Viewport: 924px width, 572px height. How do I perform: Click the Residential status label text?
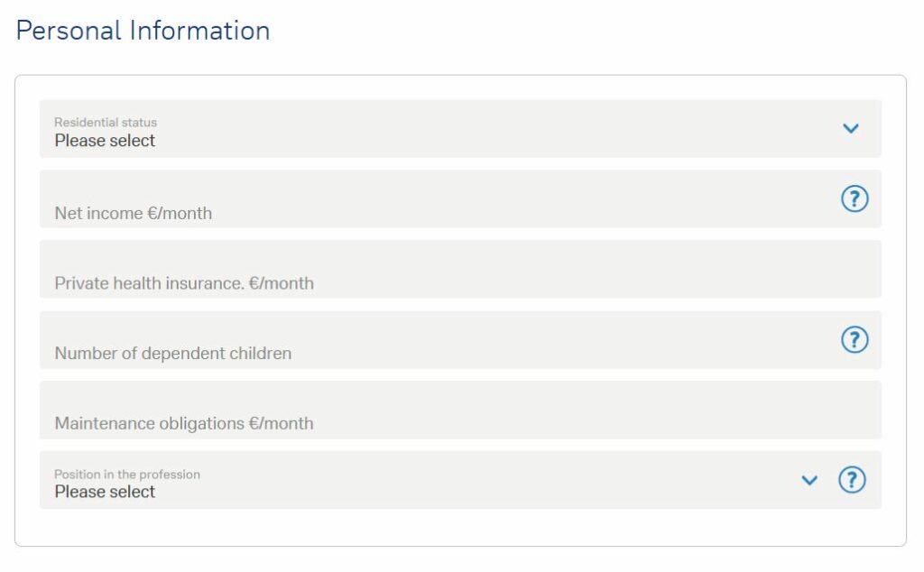(x=105, y=122)
